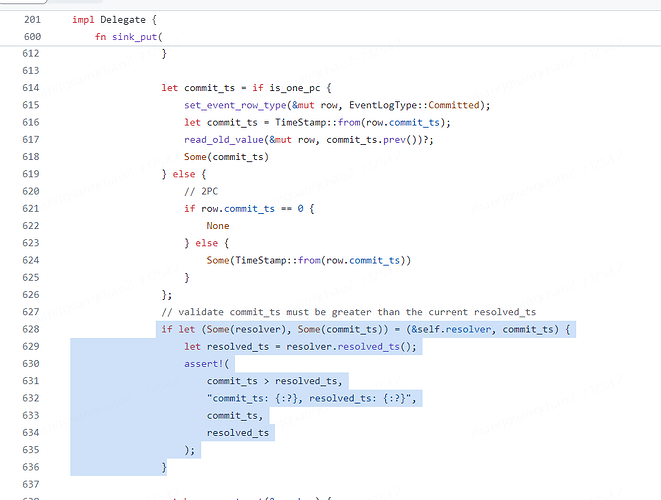Click line number 637 in the gutter
661x500 pixels.
coord(31,484)
